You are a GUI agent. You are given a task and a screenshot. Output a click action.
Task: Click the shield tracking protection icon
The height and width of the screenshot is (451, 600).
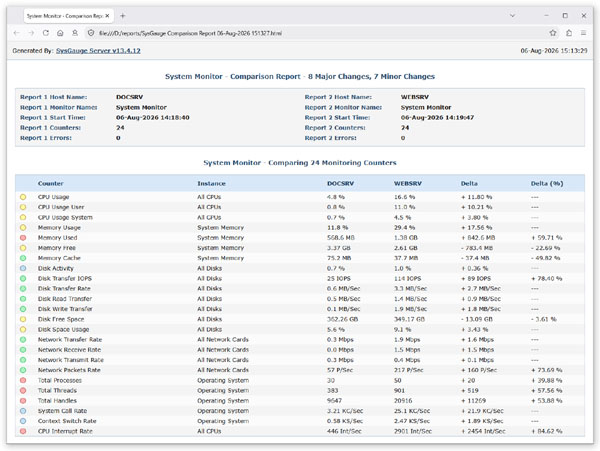[91, 33]
